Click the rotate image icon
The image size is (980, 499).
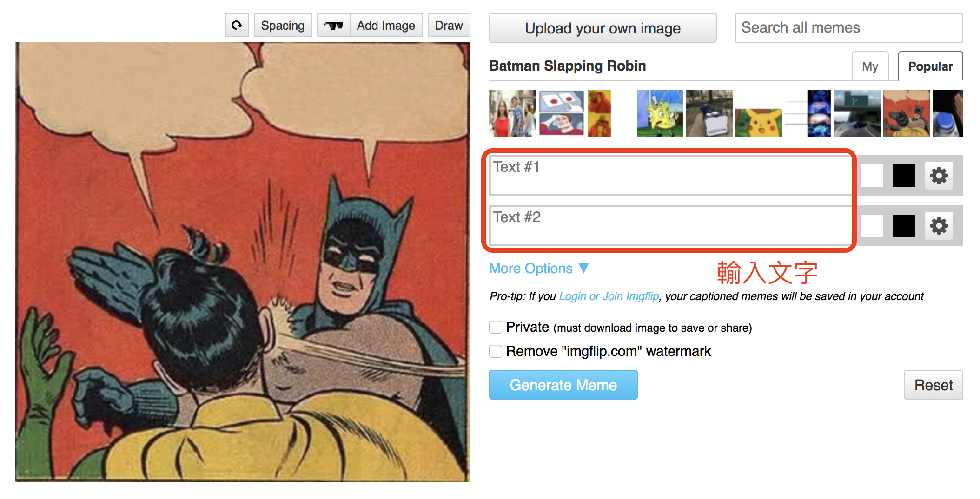point(237,25)
